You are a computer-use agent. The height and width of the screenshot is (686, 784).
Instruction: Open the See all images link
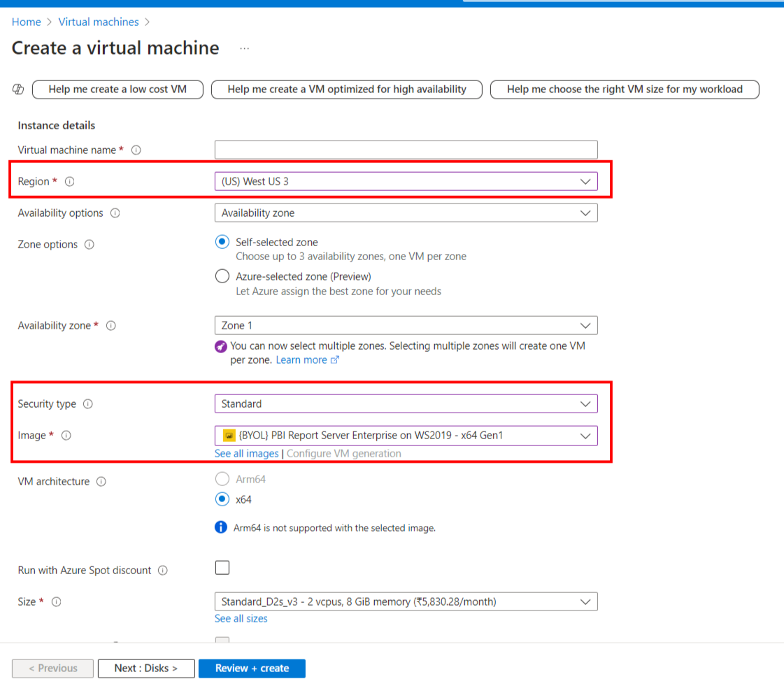pyautogui.click(x=246, y=453)
